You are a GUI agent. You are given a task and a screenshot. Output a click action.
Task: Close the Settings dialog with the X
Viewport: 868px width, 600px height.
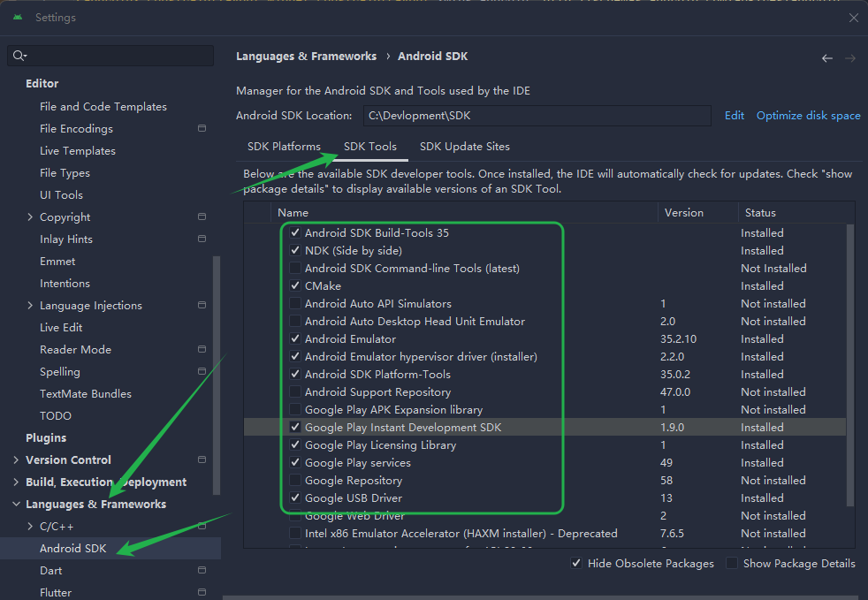tap(854, 18)
